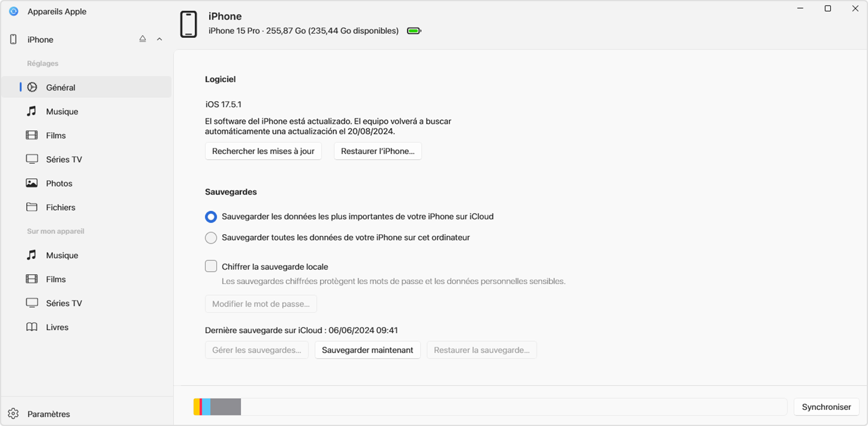Eject the iPhone using the eject icon

(x=142, y=39)
